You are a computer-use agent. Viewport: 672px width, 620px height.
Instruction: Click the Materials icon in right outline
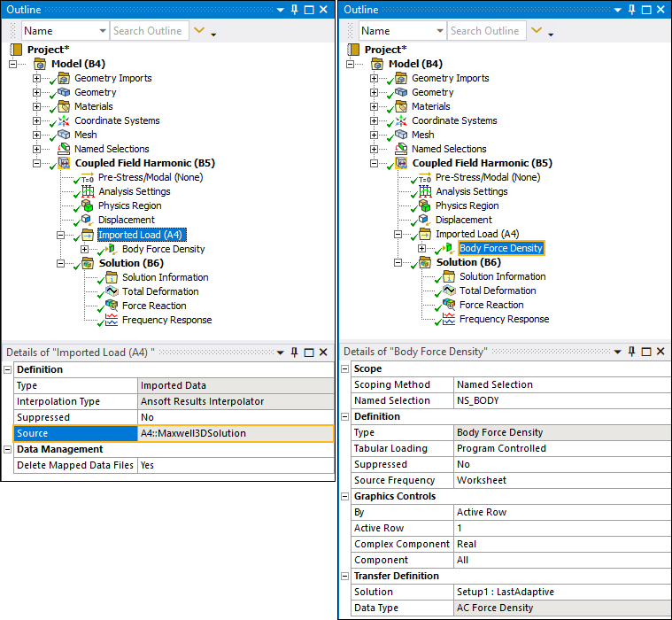coord(401,106)
